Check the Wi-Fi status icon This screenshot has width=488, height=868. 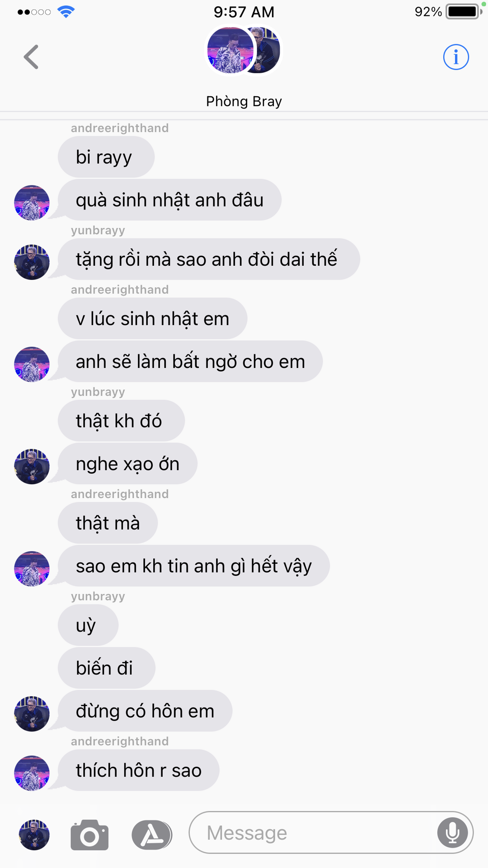tap(66, 12)
